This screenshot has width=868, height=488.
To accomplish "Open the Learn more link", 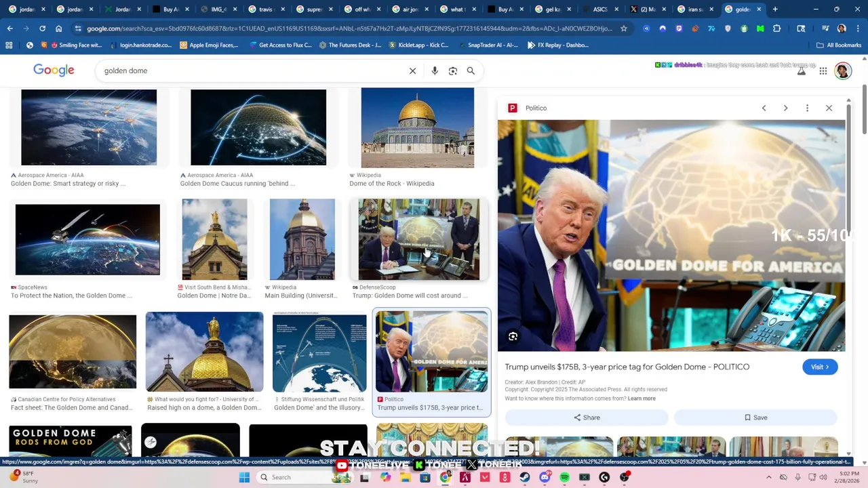I will click(x=642, y=399).
